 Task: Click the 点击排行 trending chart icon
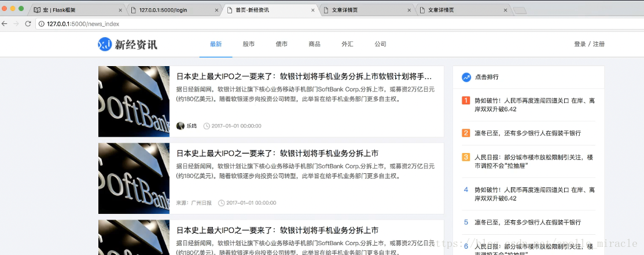466,77
